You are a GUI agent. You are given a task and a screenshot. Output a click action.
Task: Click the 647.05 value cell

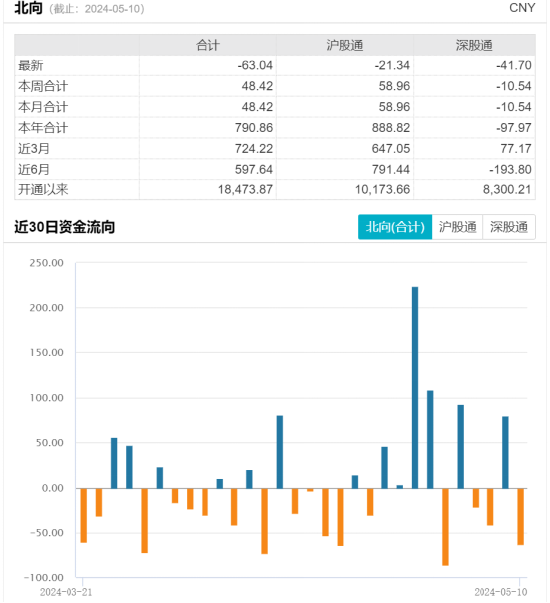pyautogui.click(x=391, y=148)
